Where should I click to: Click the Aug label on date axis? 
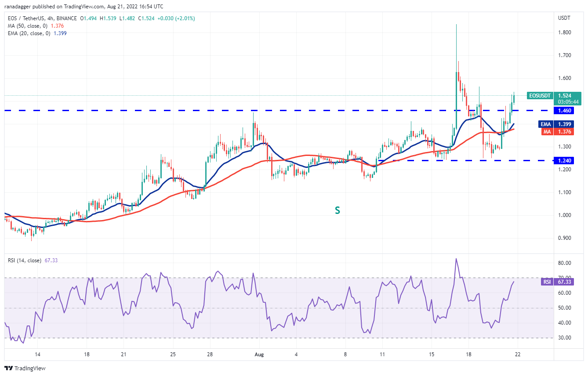pos(259,354)
